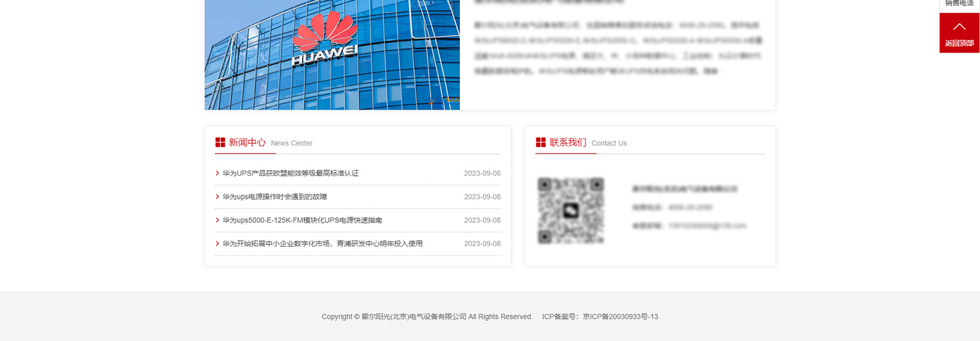The width and height of the screenshot is (980, 341).
Task: Click the arrow bullet before 华为ups电源操作时 item
Action: [217, 197]
